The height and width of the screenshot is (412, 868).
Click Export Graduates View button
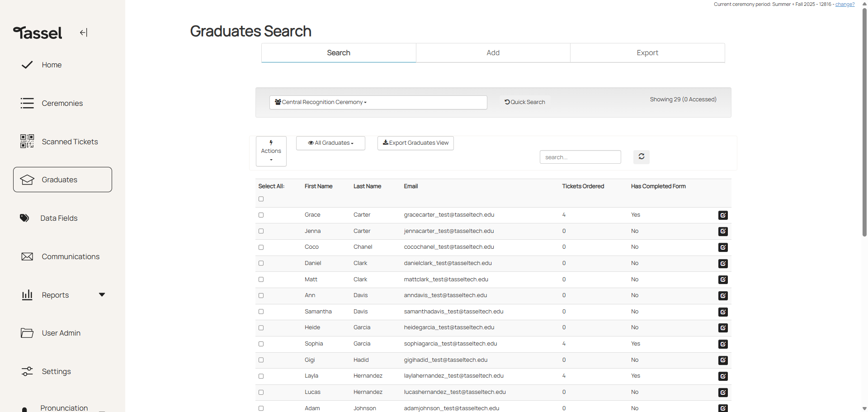[415, 143]
